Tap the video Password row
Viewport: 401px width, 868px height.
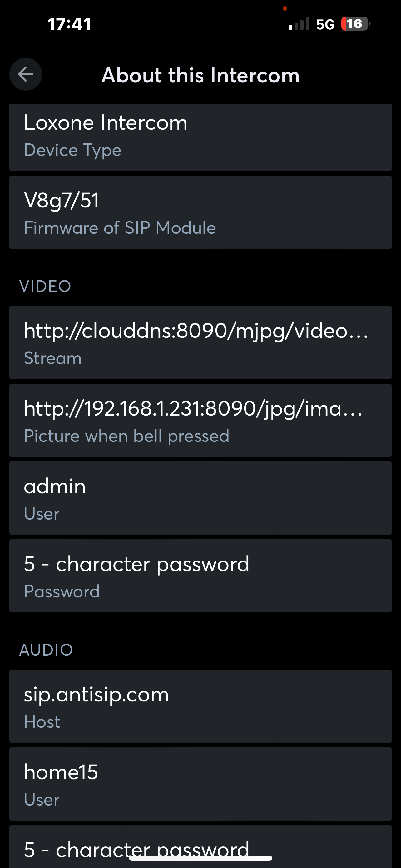[x=200, y=576]
